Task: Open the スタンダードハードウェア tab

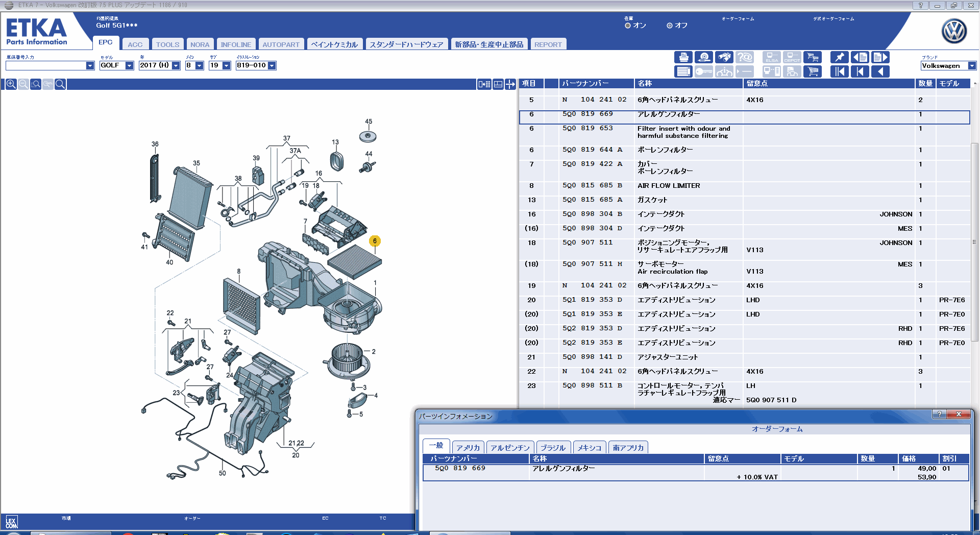Action: coord(407,44)
